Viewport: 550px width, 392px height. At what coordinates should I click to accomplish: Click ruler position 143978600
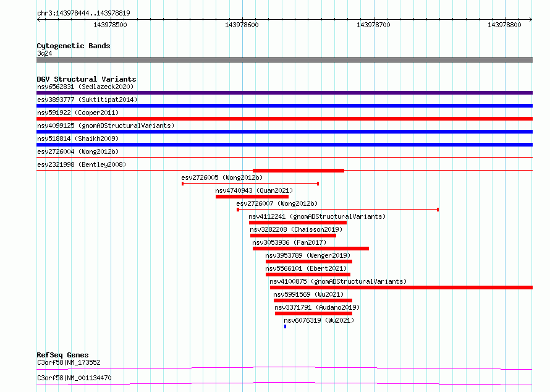coord(242,25)
